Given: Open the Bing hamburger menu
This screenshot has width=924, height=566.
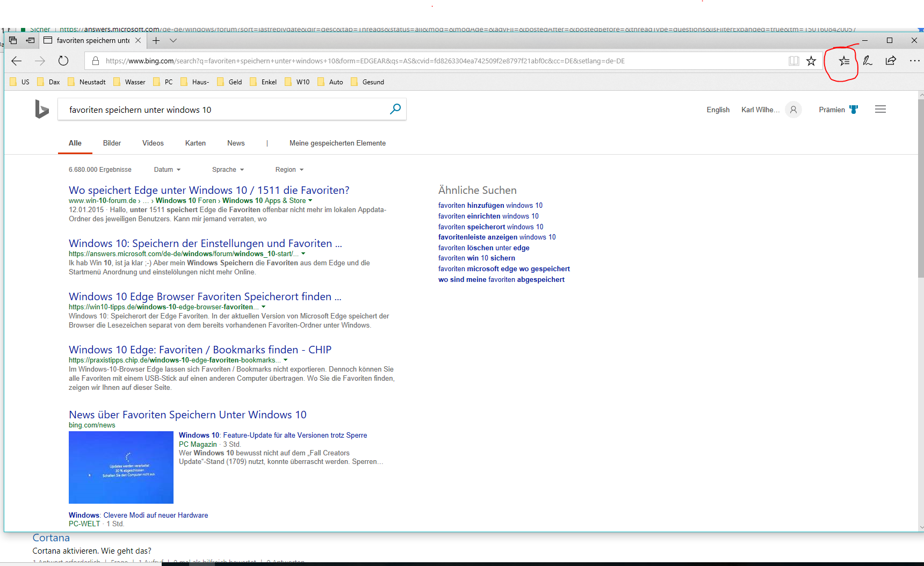Looking at the screenshot, I should (x=880, y=110).
